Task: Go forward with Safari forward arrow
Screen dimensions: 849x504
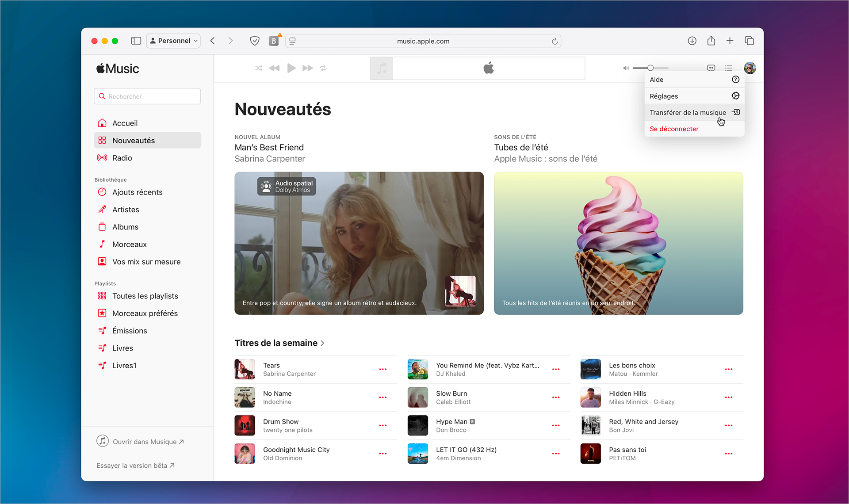Action: coord(230,41)
